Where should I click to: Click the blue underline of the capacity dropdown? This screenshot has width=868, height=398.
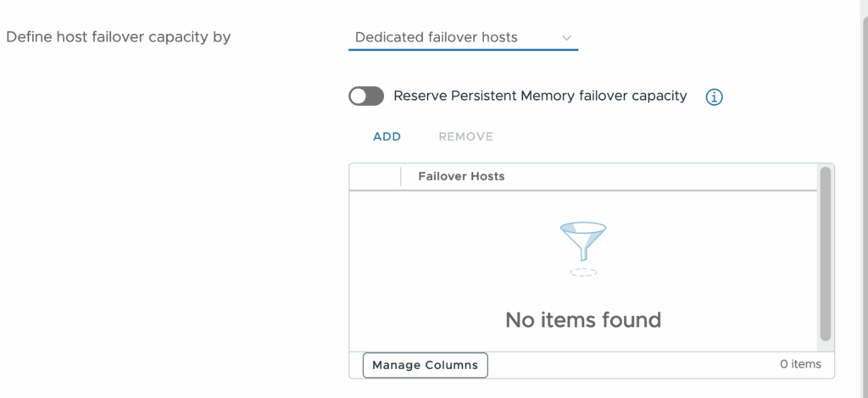point(464,49)
